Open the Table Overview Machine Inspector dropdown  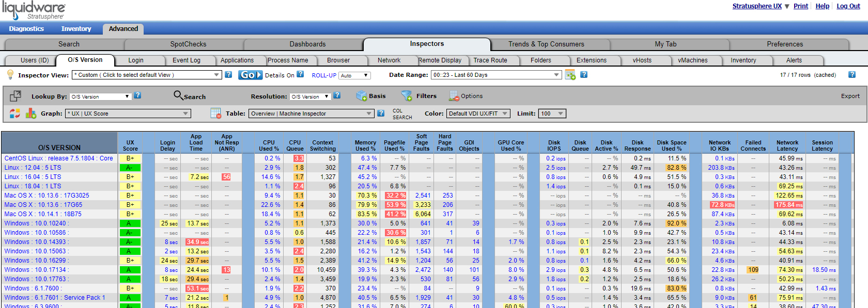pos(311,114)
